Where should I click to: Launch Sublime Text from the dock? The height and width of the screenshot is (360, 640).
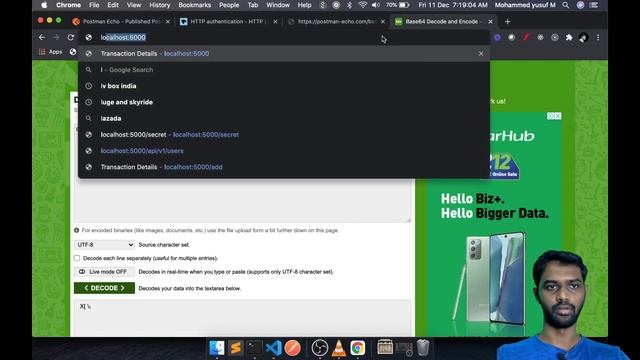click(236, 348)
